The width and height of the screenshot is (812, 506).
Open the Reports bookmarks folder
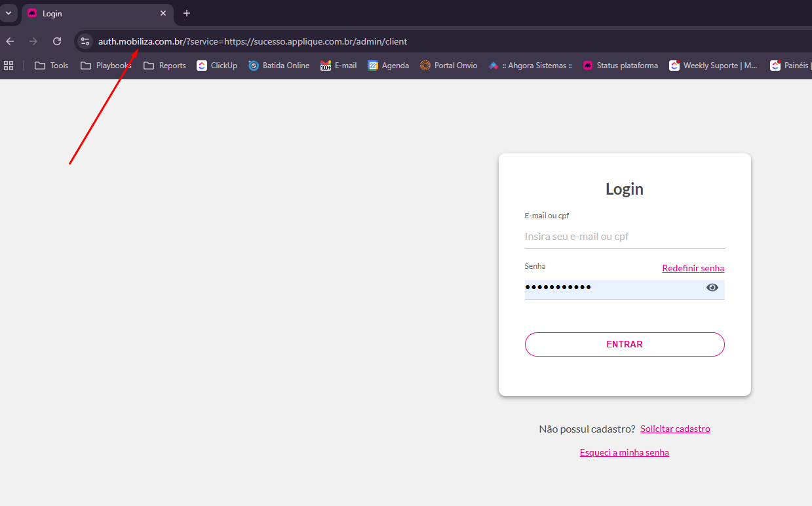[x=165, y=66]
